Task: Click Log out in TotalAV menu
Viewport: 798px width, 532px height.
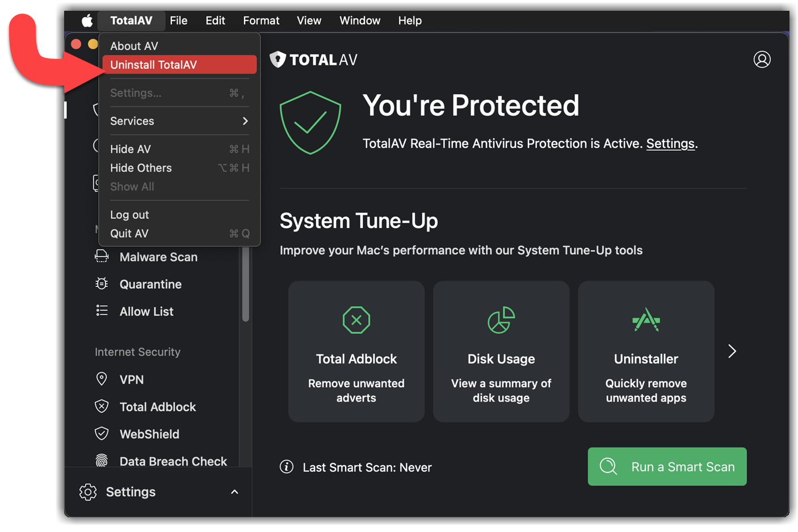Action: pos(129,215)
